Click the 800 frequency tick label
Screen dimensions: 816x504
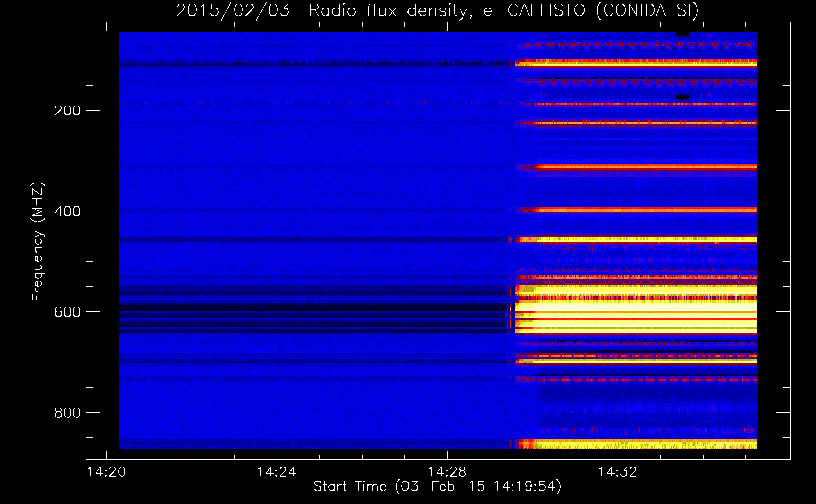[x=68, y=413]
